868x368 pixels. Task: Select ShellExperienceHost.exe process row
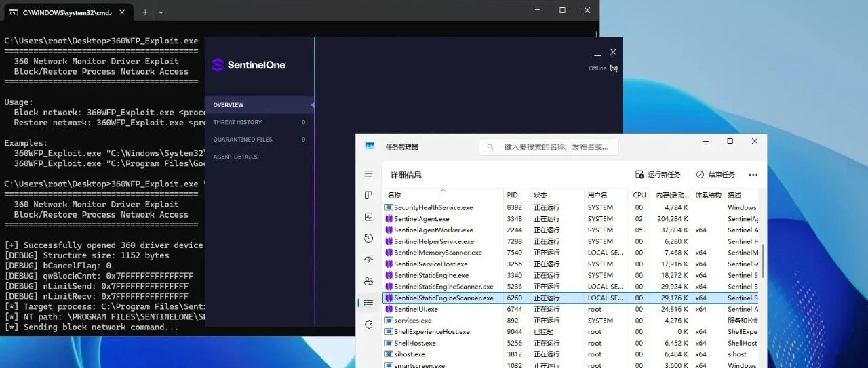tap(572, 331)
